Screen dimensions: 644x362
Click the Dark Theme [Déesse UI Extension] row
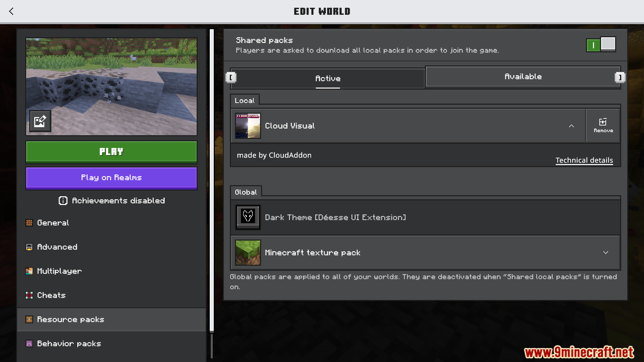[426, 217]
